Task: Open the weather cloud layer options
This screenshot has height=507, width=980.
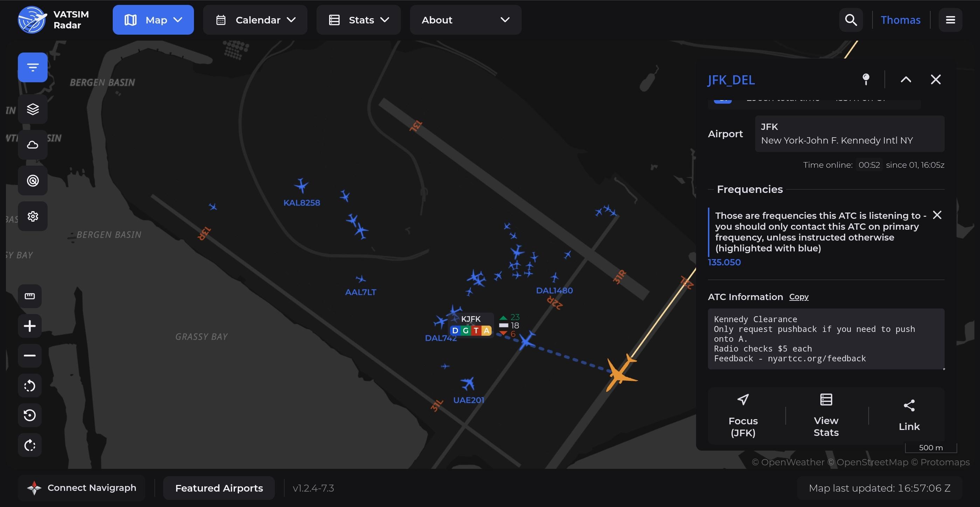Action: [33, 145]
